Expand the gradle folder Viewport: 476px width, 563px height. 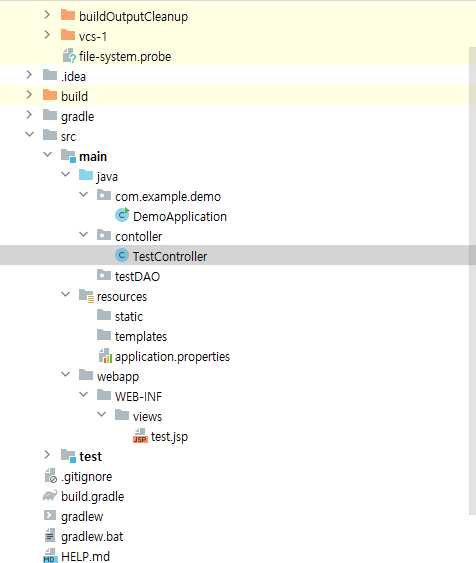click(x=29, y=115)
